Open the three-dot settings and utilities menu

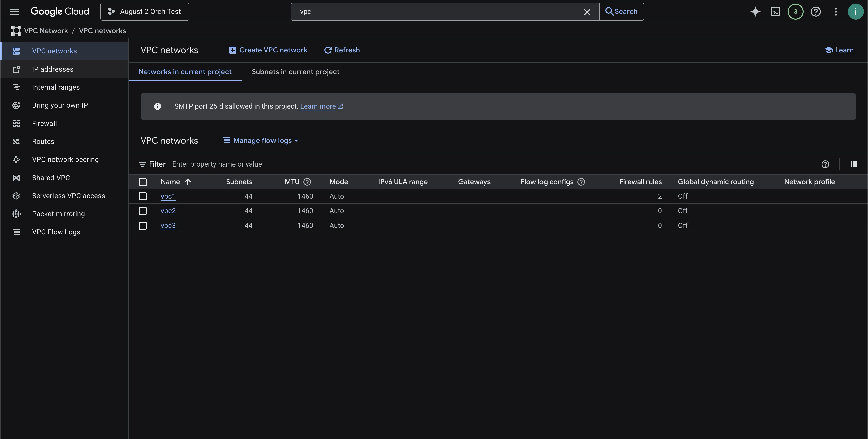[x=836, y=12]
